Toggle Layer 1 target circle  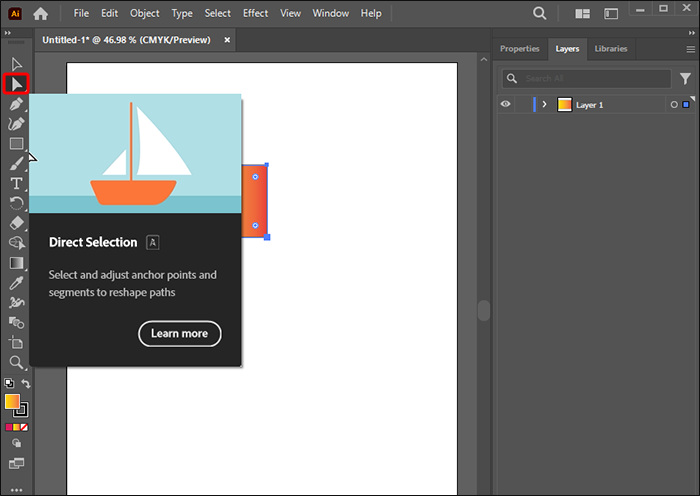tap(674, 104)
